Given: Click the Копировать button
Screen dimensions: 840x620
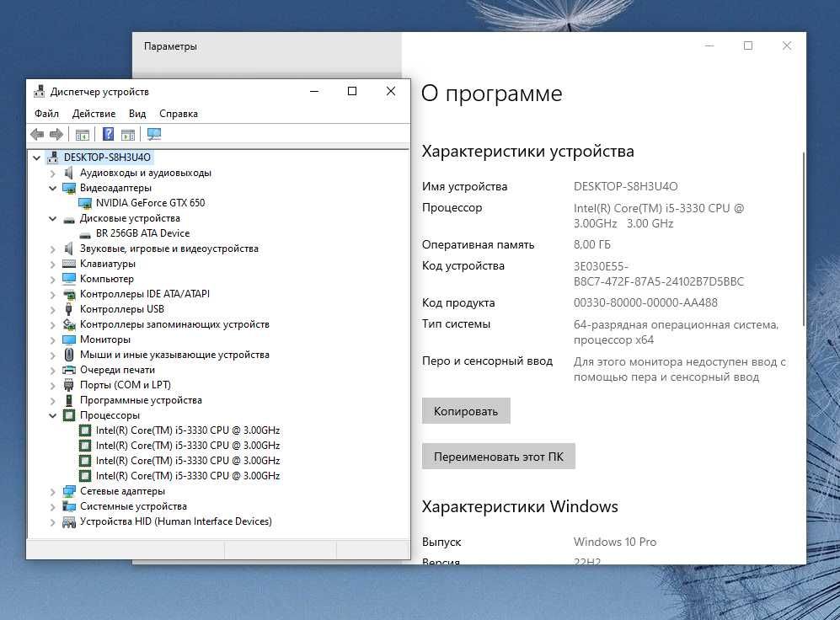Looking at the screenshot, I should click(x=466, y=410).
